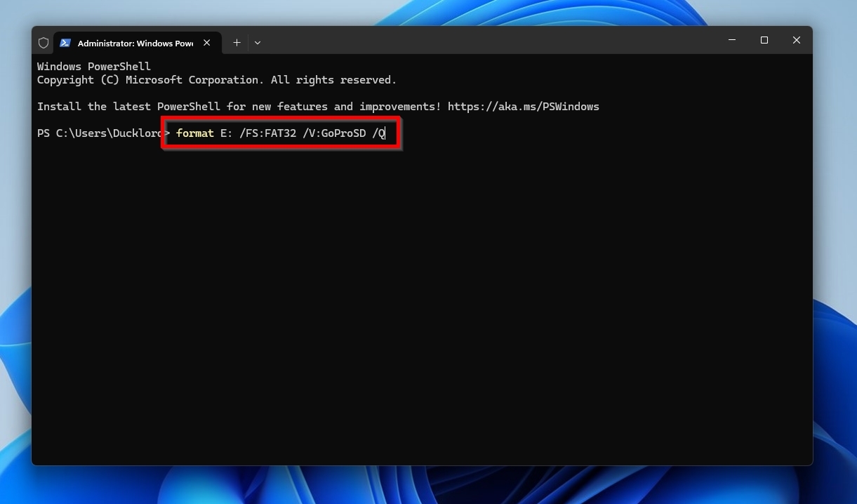The width and height of the screenshot is (857, 504).
Task: Select the active PowerShell tab label
Action: click(133, 43)
